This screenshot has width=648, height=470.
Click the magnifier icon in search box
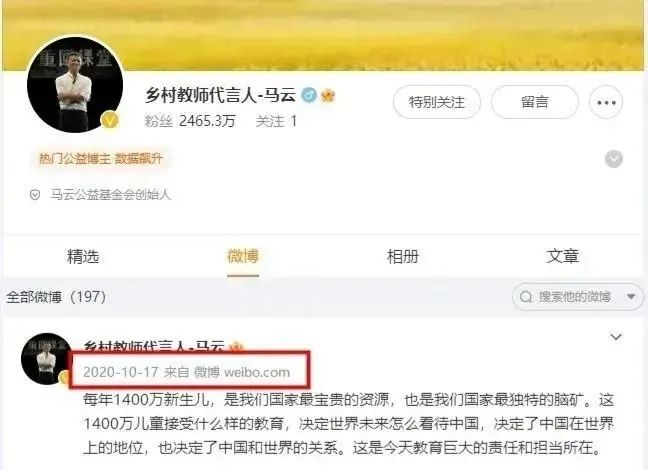(x=526, y=297)
